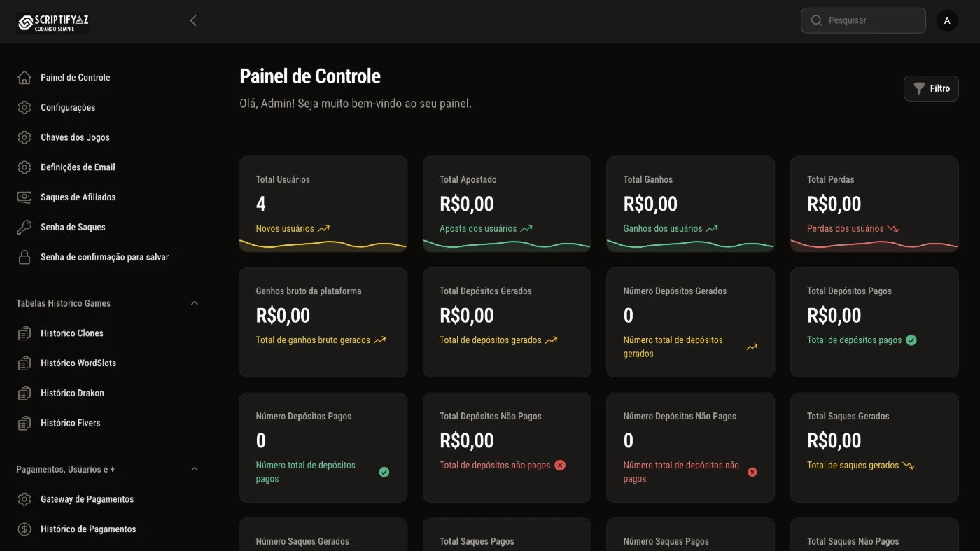Collapse the Tabelas Historico Games section
Image resolution: width=980 pixels, height=551 pixels.
[195, 303]
